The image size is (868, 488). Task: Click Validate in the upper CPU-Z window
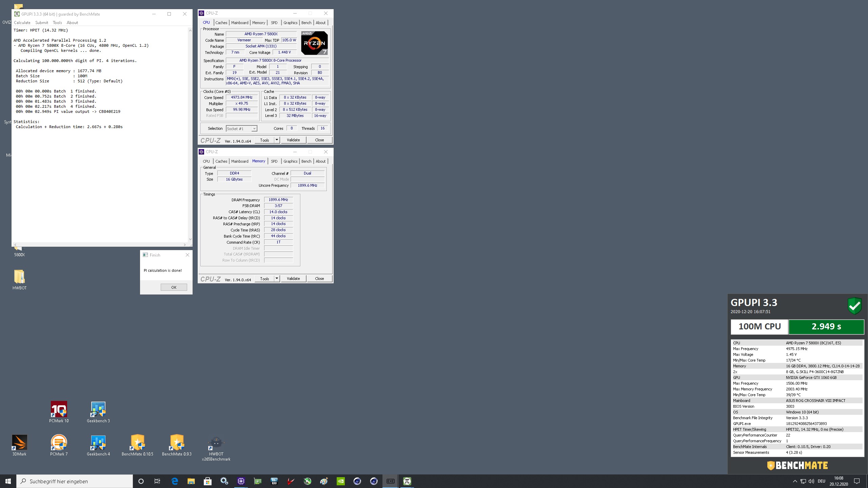coord(293,140)
